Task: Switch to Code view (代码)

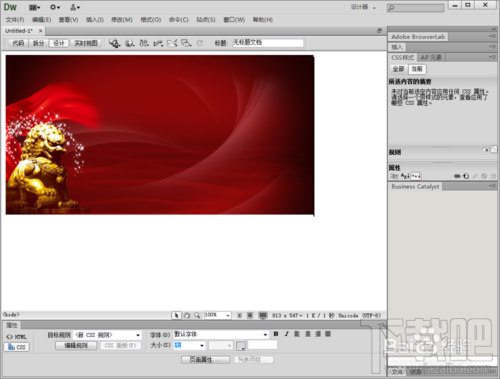Action: click(18, 43)
